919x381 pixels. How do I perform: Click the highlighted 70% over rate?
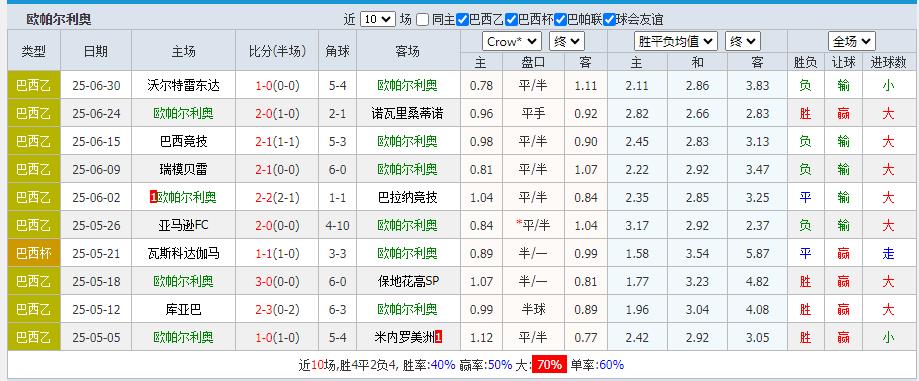pyautogui.click(x=550, y=365)
